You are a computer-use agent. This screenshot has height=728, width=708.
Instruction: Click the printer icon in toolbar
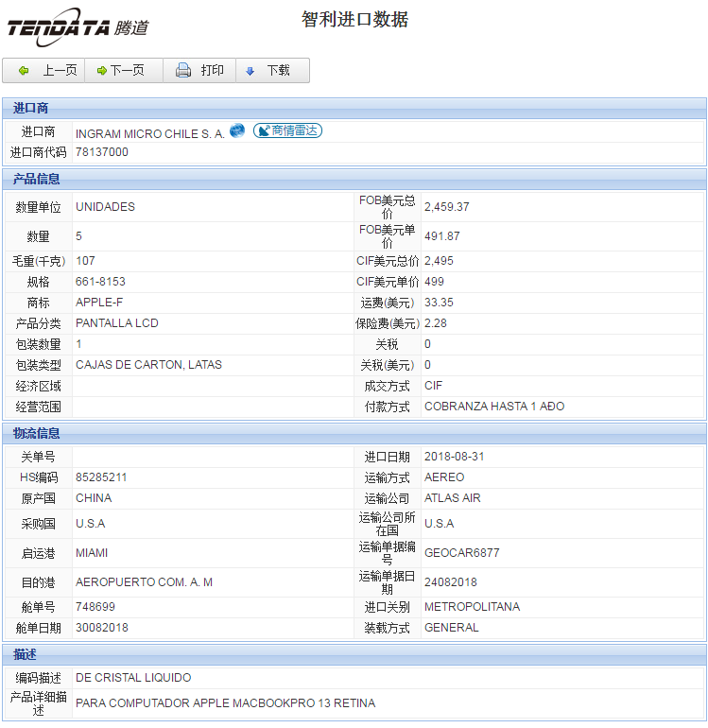tap(183, 71)
